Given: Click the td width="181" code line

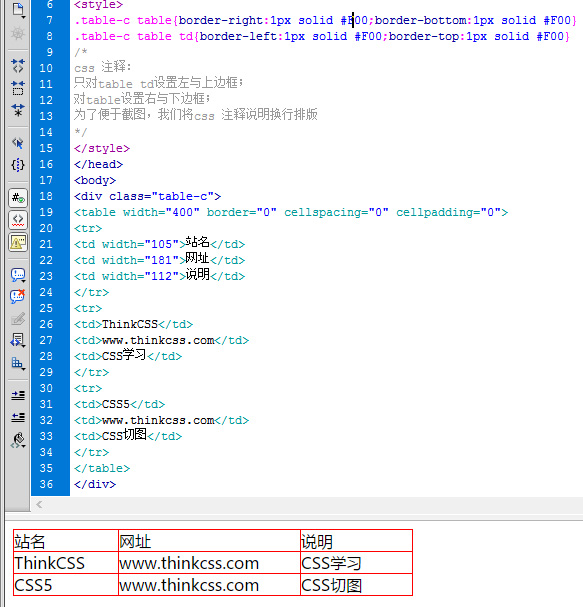Looking at the screenshot, I should (x=159, y=259).
